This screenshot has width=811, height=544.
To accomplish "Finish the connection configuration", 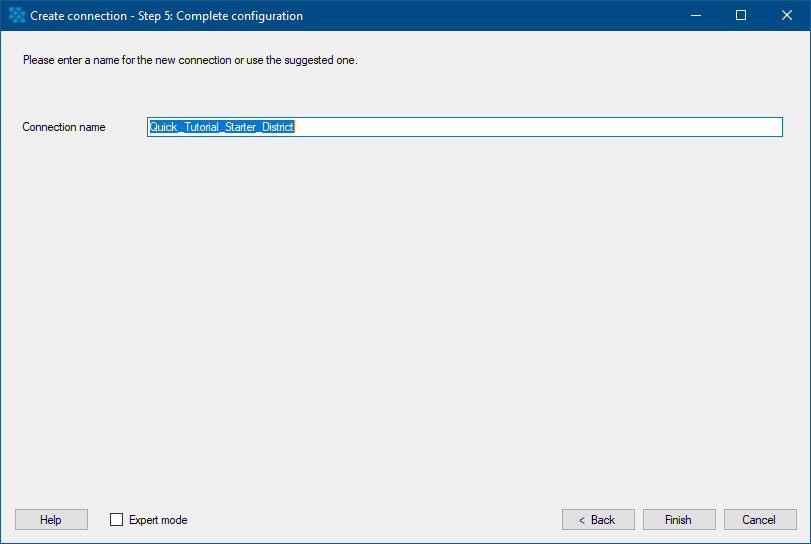I will tap(679, 519).
